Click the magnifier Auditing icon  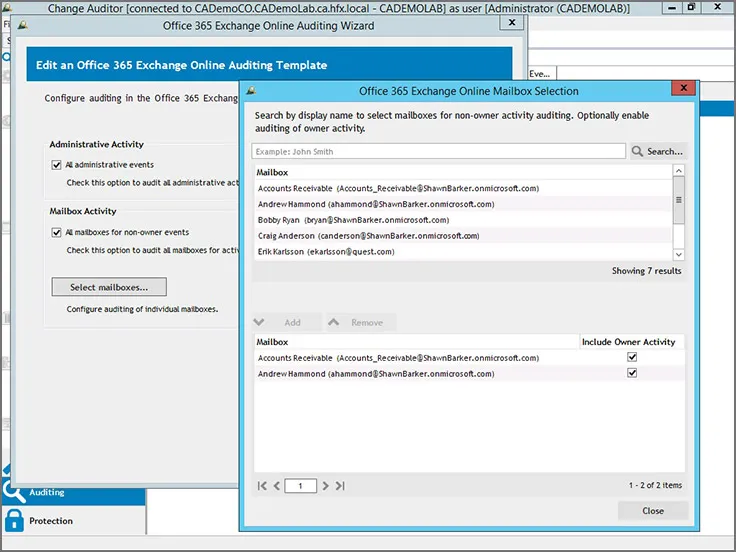click(14, 491)
